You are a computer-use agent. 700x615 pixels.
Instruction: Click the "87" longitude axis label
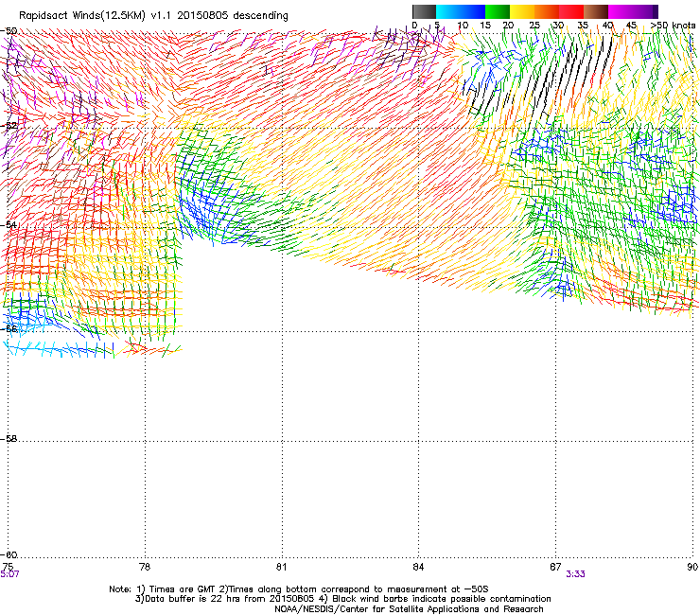pyautogui.click(x=555, y=567)
